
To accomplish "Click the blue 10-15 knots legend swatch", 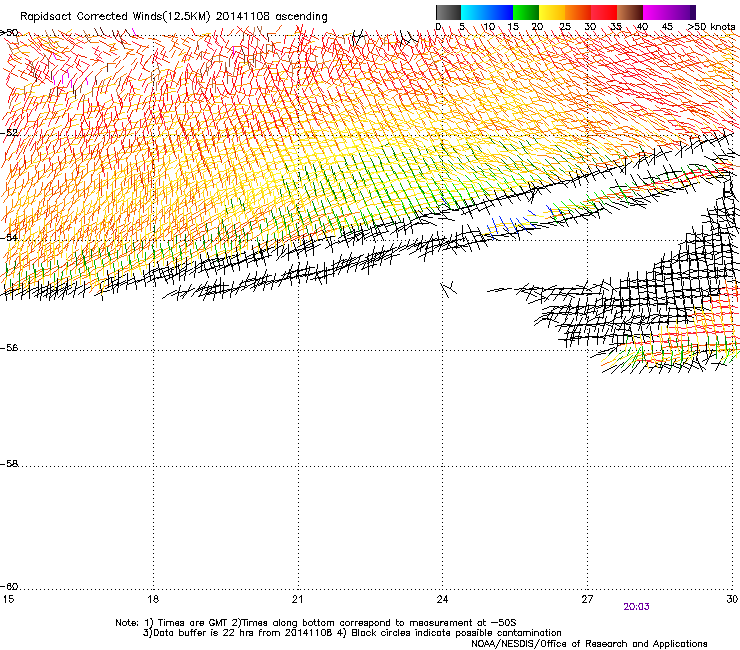I will 500,12.
